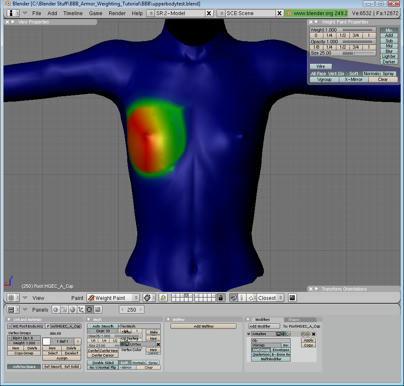Switch to the Shapes tab
Viewport: 404px width, 386px height.
(x=300, y=319)
